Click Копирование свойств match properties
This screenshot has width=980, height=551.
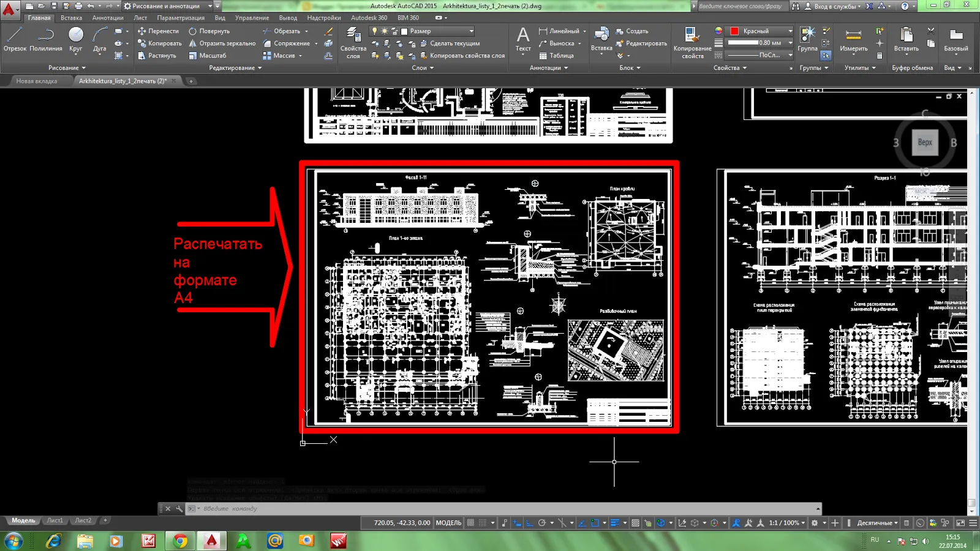[x=692, y=43]
